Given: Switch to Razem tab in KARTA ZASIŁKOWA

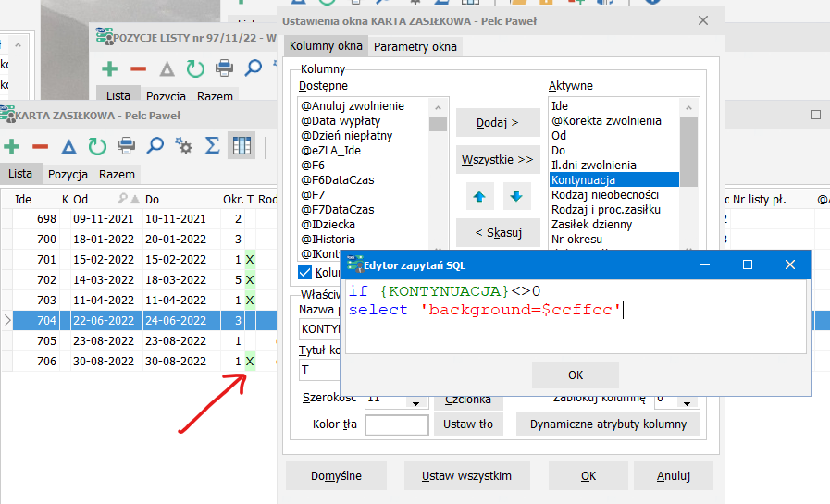Looking at the screenshot, I should tap(117, 175).
